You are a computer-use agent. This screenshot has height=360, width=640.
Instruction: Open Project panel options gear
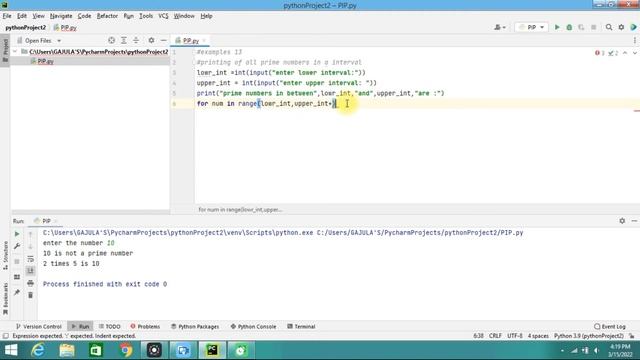click(x=151, y=40)
